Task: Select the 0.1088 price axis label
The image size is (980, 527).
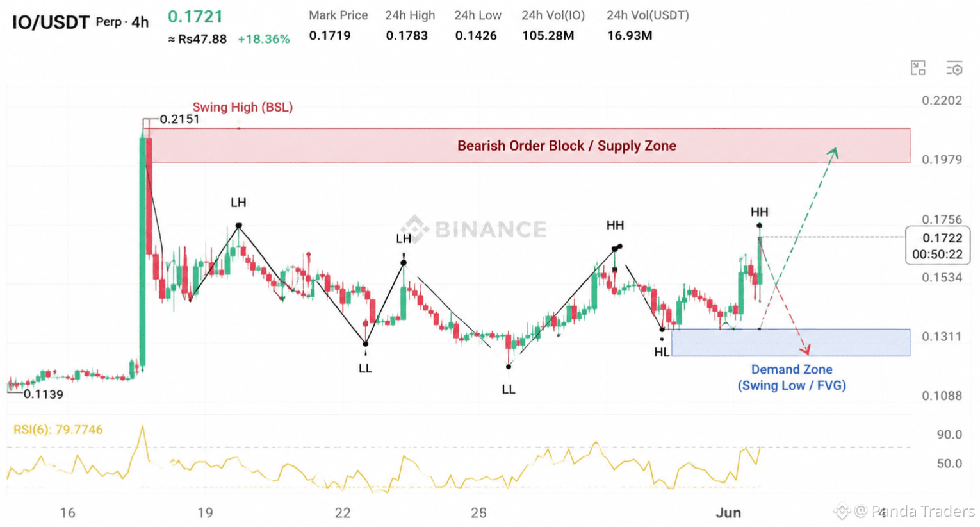Action: (942, 396)
